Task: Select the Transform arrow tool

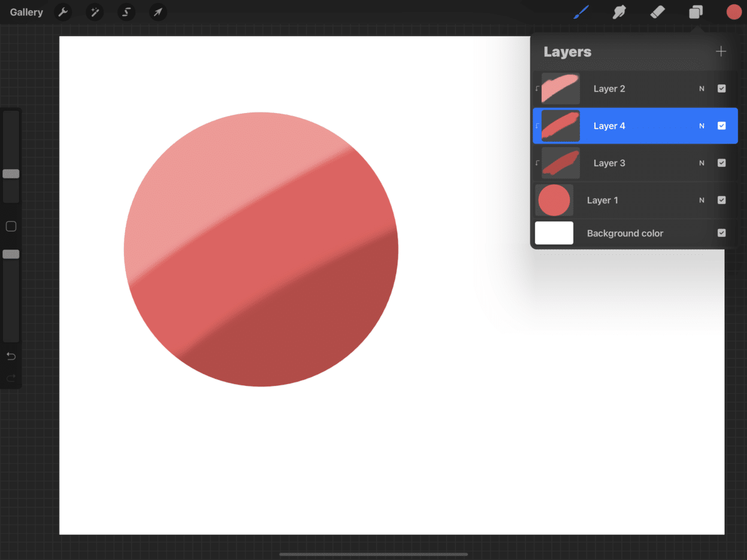Action: click(158, 12)
